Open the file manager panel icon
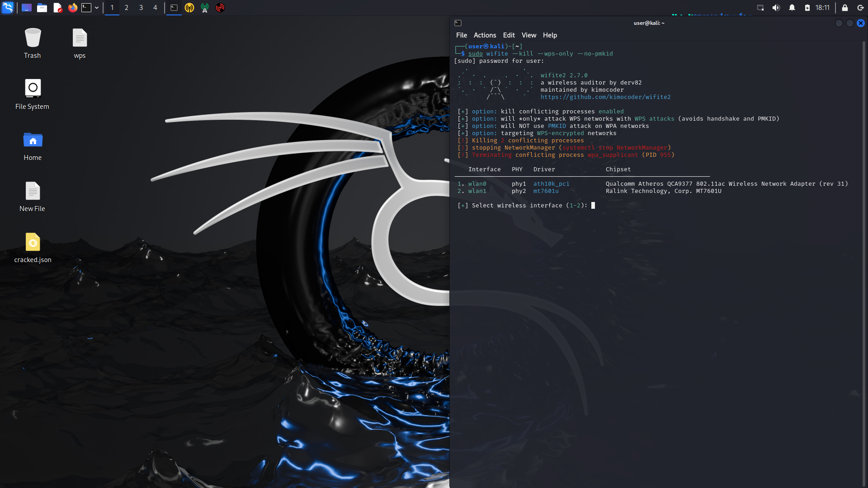 tap(42, 8)
